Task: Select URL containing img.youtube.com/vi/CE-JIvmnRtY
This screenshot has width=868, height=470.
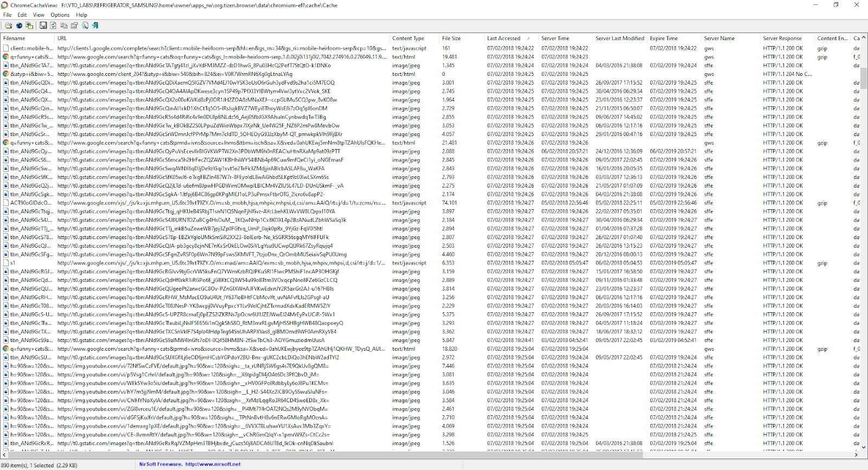Action: [193, 435]
